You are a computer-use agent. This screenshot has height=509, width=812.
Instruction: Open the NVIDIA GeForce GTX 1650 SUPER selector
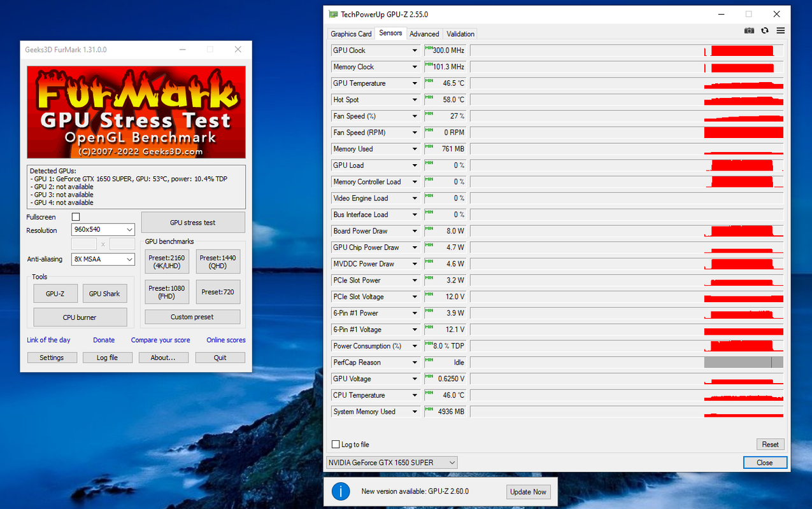(392, 463)
